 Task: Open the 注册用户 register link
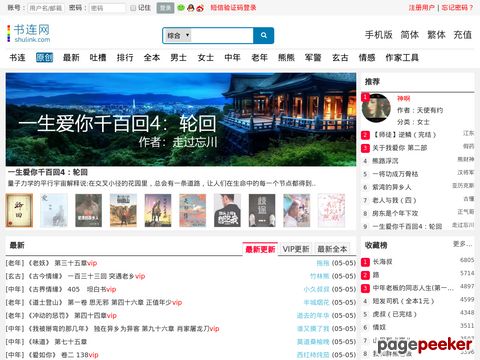point(422,8)
